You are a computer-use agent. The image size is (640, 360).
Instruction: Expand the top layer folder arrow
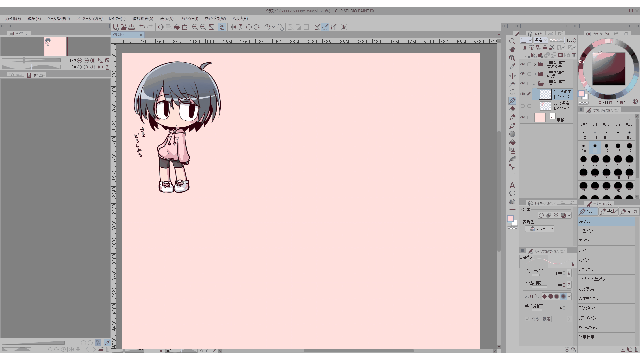point(535,64)
